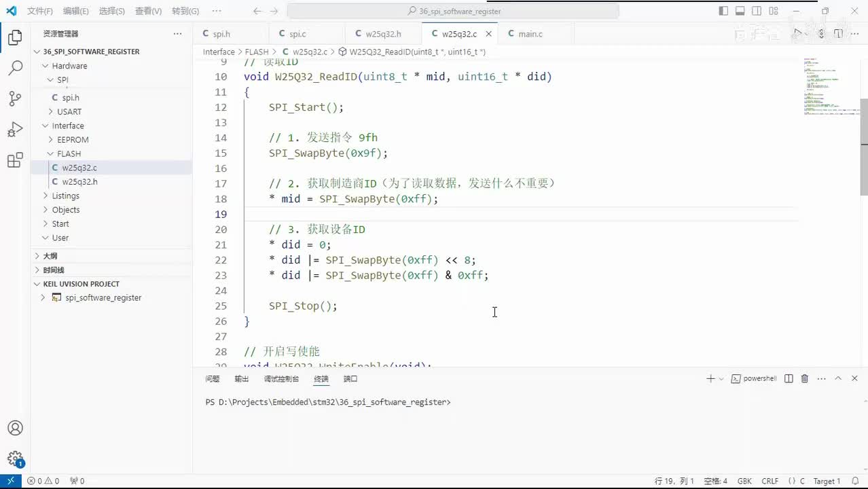Open the Search view in activity bar
868x489 pixels.
tap(15, 68)
